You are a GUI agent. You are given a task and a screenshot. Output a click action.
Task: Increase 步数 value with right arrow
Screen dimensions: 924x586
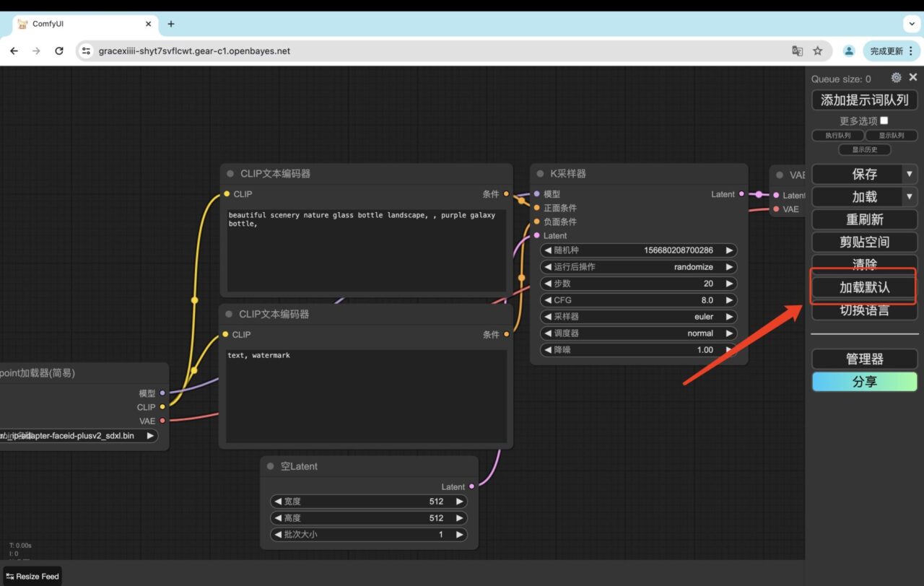click(729, 284)
